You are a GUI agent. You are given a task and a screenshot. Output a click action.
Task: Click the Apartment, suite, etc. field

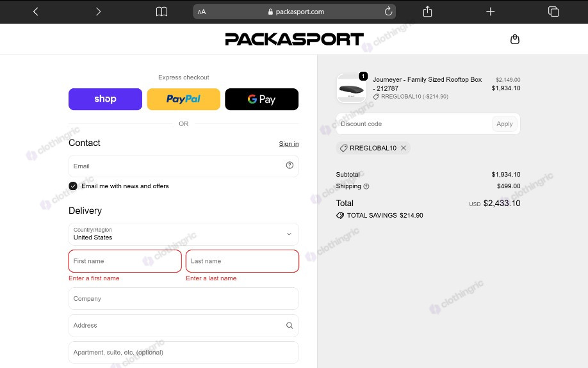point(183,352)
